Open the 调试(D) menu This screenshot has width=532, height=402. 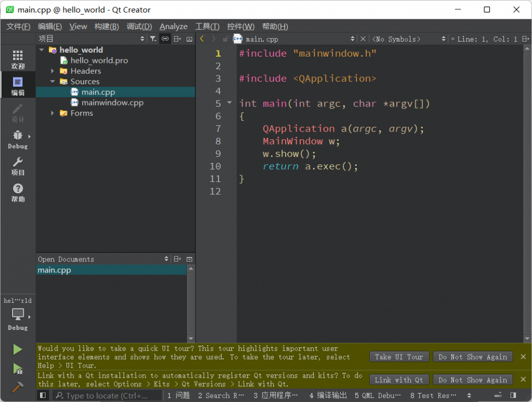tap(139, 27)
